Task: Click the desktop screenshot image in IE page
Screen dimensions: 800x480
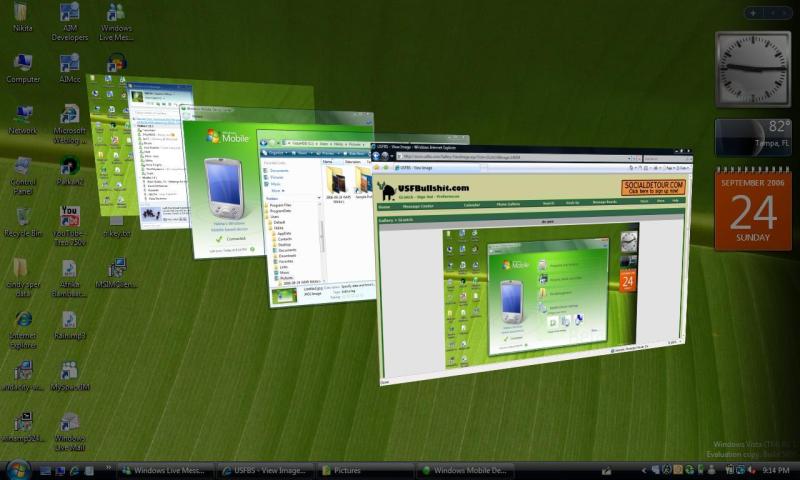Action: click(x=540, y=296)
